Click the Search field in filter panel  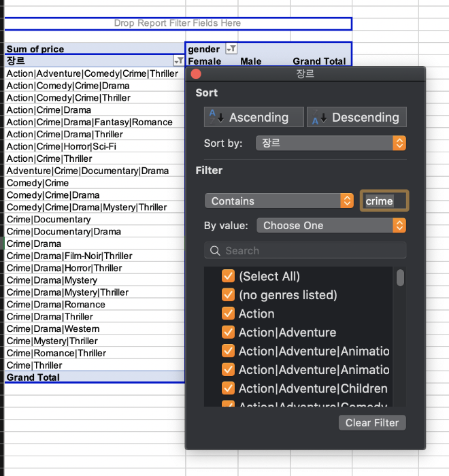click(x=305, y=250)
